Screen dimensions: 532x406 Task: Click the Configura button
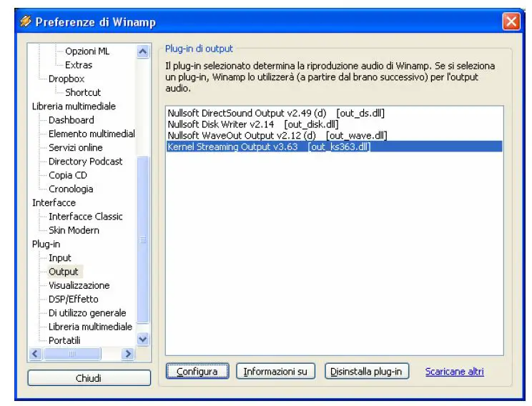click(x=197, y=372)
